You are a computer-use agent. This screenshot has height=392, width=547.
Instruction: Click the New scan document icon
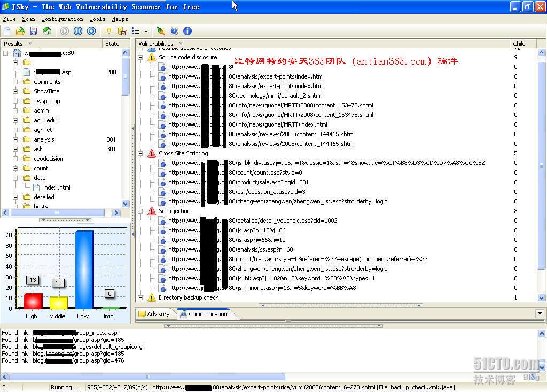(x=7, y=31)
